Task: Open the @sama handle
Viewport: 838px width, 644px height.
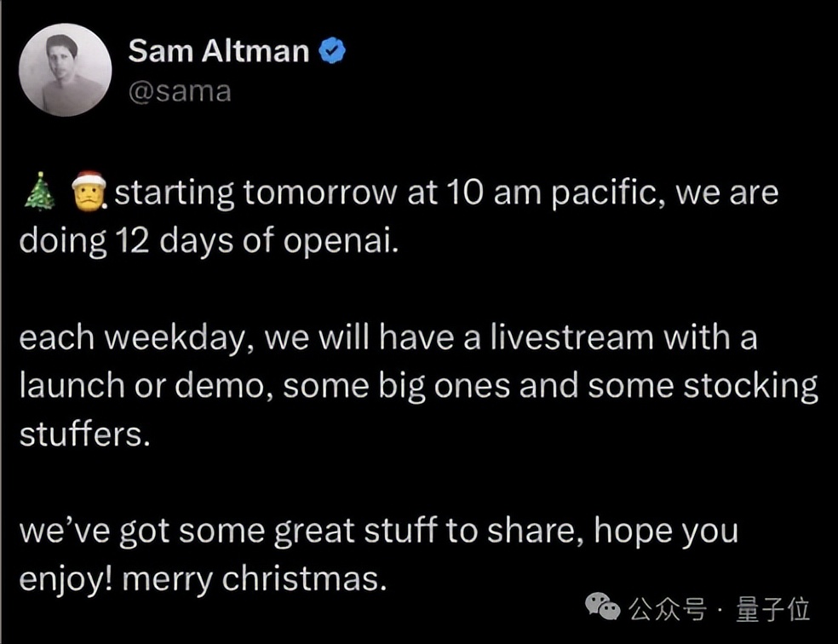Action: tap(180, 91)
